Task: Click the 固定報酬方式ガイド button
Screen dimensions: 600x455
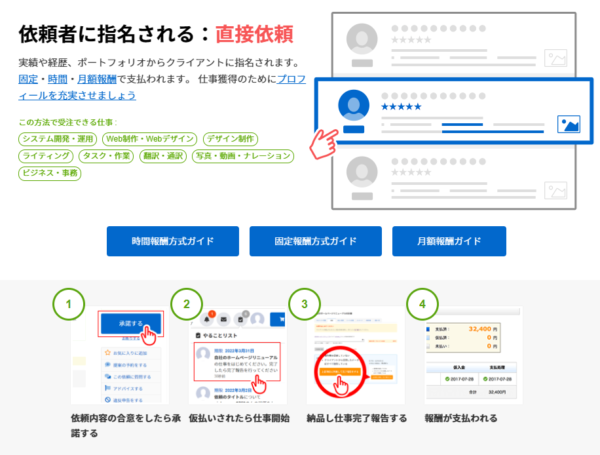Action: click(x=316, y=241)
